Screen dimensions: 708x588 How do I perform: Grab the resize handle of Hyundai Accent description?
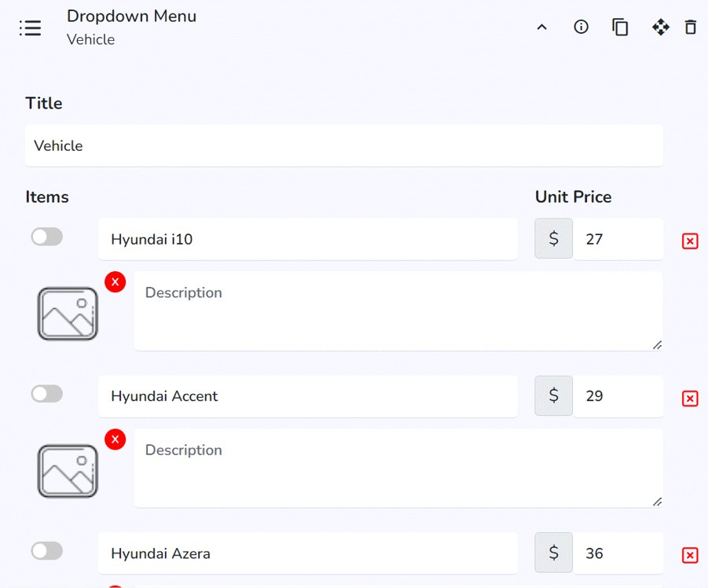pos(657,502)
